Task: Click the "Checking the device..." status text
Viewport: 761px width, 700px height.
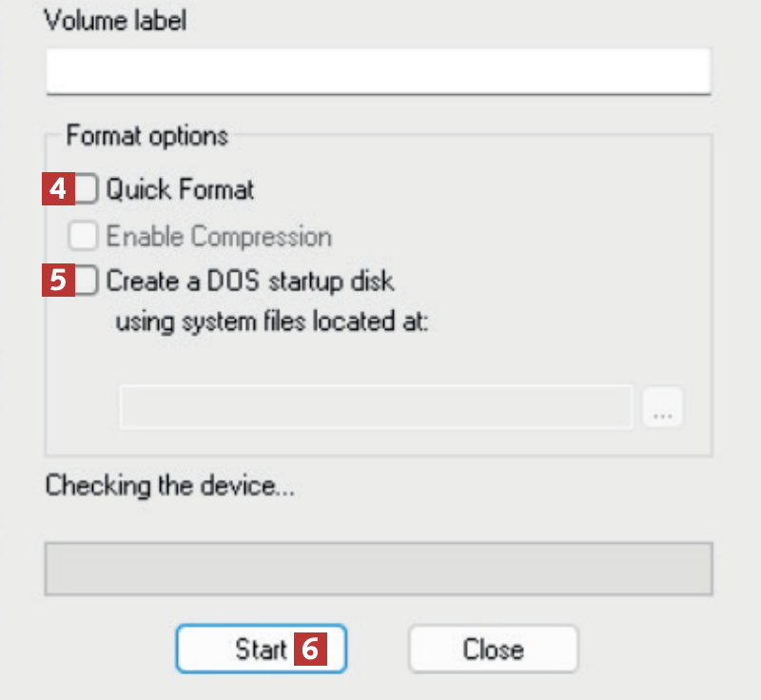Action: coord(170,487)
